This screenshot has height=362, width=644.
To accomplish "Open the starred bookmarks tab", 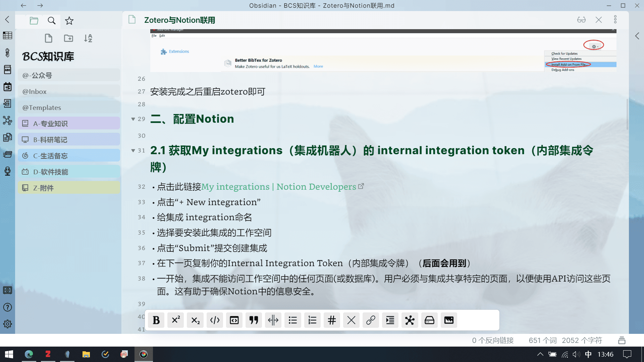I will pyautogui.click(x=69, y=21).
